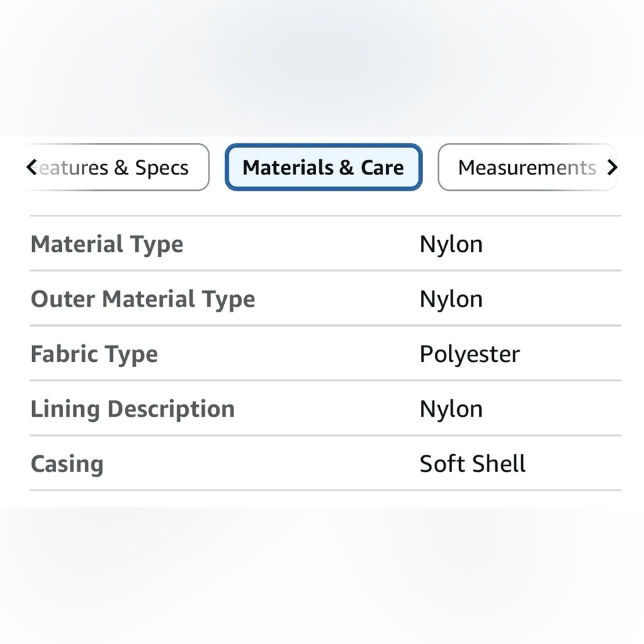This screenshot has width=644, height=644.
Task: Click Nylon value in Lining Description row
Action: click(x=451, y=409)
